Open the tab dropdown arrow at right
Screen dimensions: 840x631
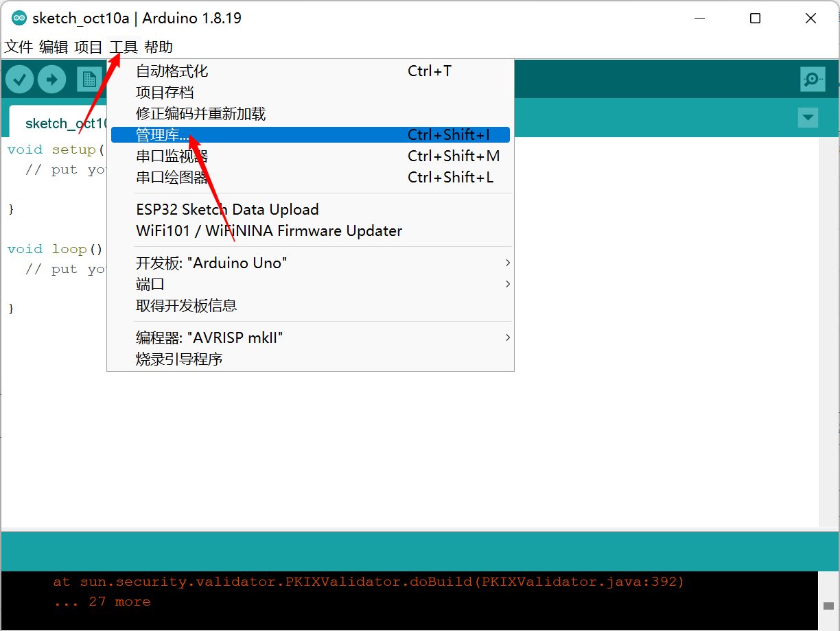point(808,117)
